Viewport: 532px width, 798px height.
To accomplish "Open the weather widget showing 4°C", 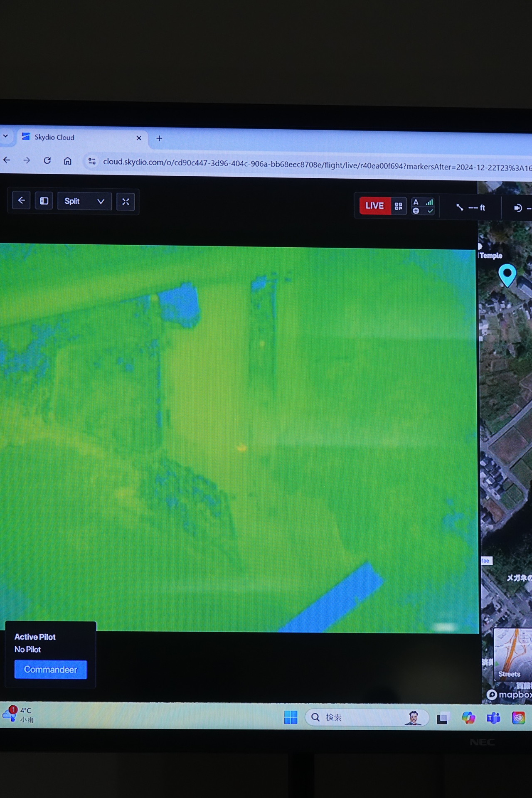I will click(18, 714).
